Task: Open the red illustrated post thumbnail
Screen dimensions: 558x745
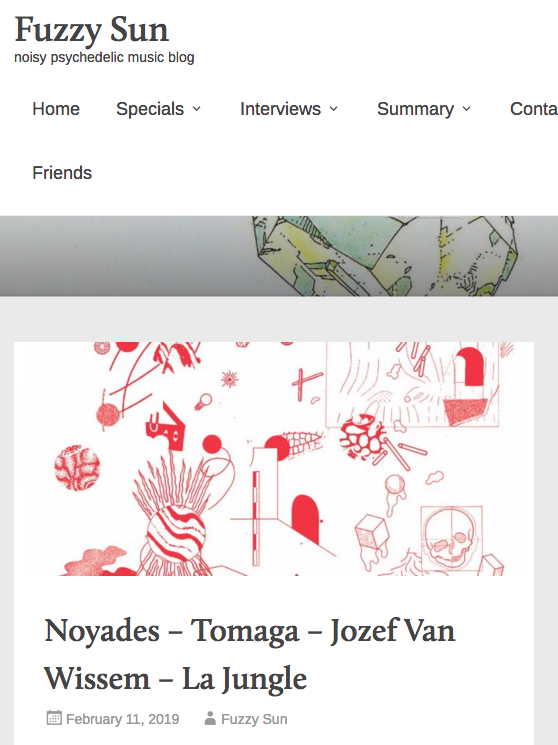Action: (x=274, y=459)
